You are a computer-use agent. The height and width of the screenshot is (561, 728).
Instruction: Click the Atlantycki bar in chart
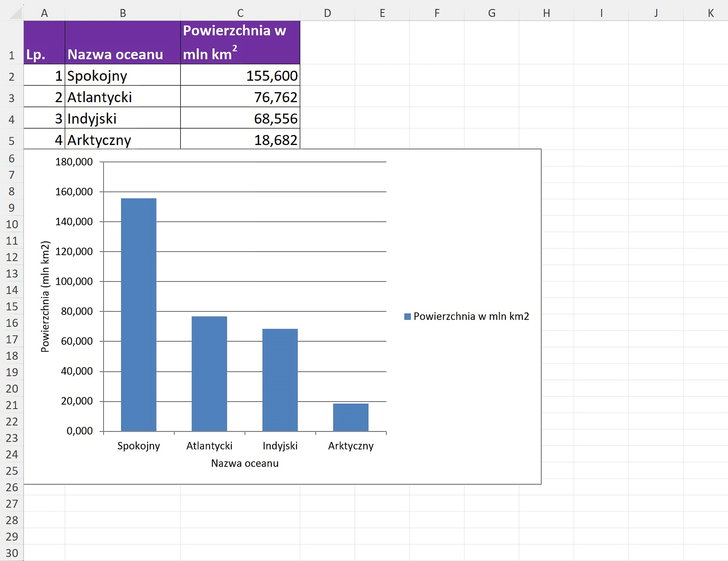click(x=209, y=374)
